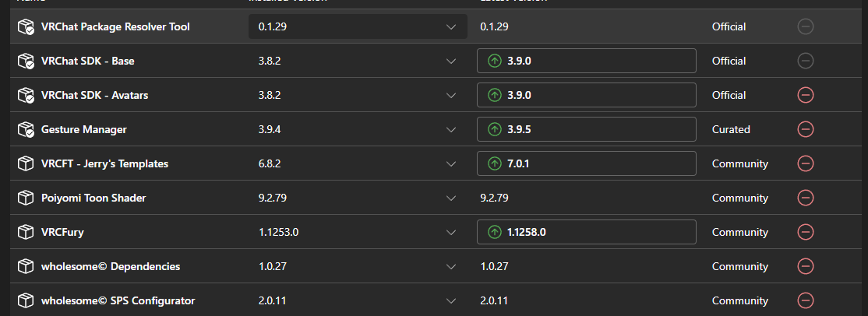Open VRCFury installed version dropdown

click(450, 232)
